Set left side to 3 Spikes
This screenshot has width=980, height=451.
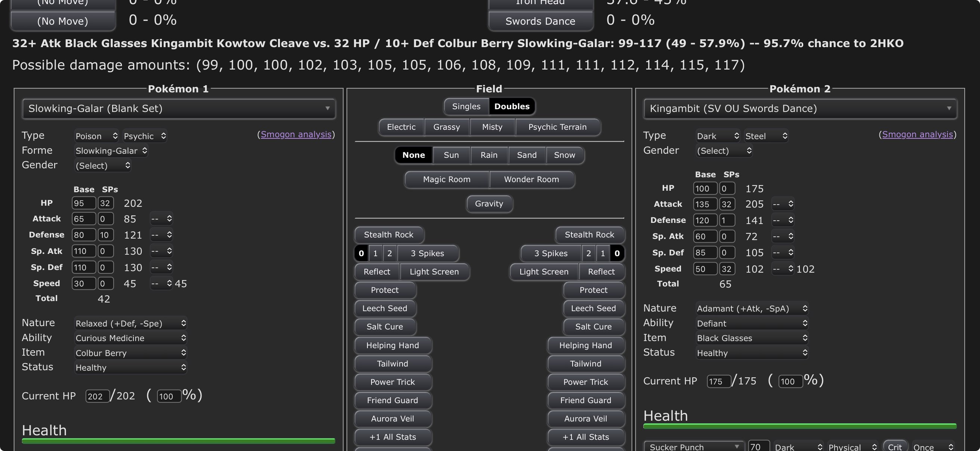(427, 254)
